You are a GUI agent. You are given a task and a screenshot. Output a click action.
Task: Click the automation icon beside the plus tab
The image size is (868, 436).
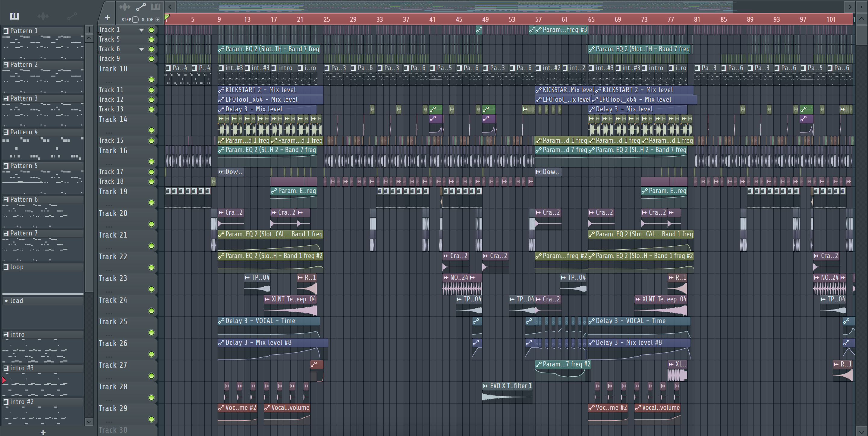pos(141,7)
